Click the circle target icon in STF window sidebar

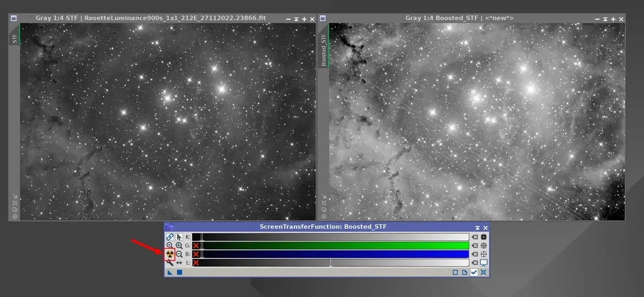[x=15, y=216]
